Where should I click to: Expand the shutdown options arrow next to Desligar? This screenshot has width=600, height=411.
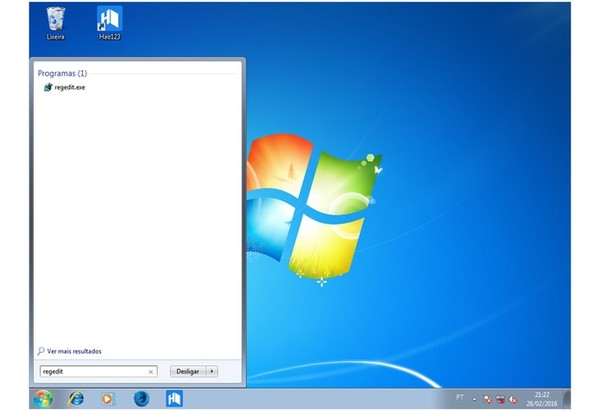(212, 371)
